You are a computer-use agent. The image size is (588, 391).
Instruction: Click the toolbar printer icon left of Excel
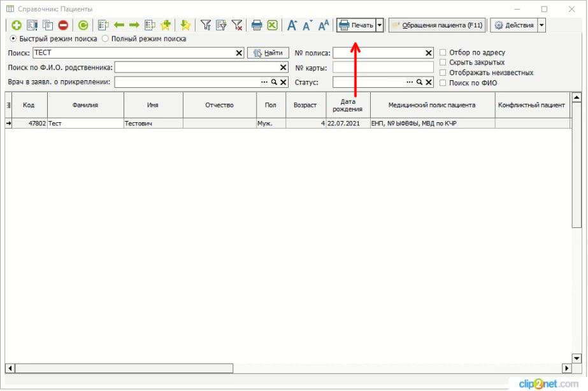tap(257, 25)
